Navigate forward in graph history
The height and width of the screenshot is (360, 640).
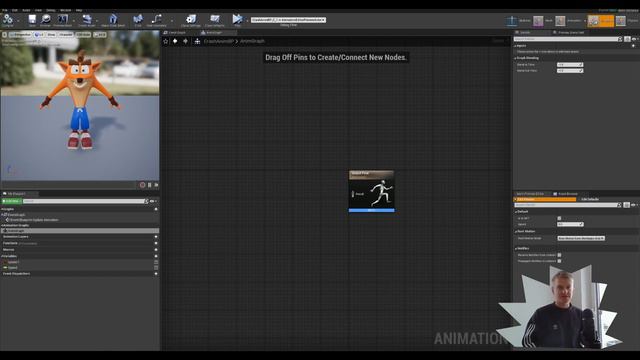185,41
